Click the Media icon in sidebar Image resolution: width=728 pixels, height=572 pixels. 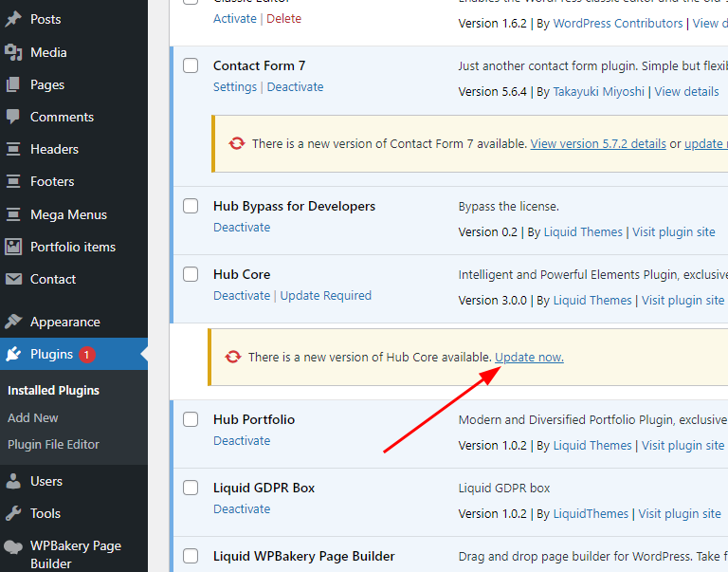click(x=13, y=52)
